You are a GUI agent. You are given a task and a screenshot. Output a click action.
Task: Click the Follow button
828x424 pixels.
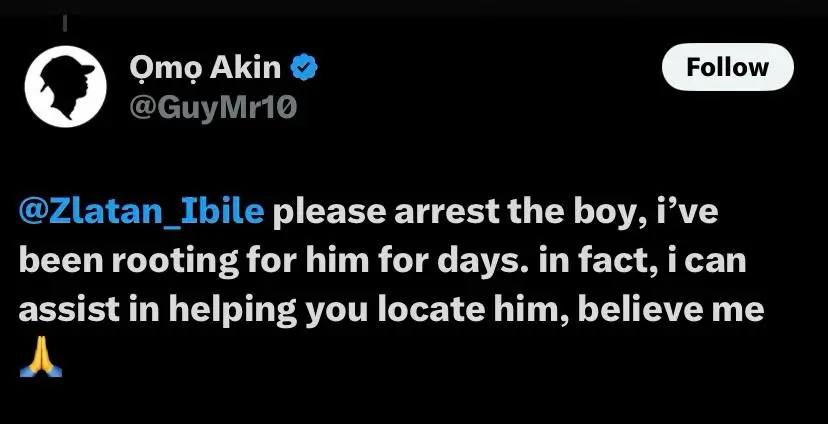coord(727,67)
